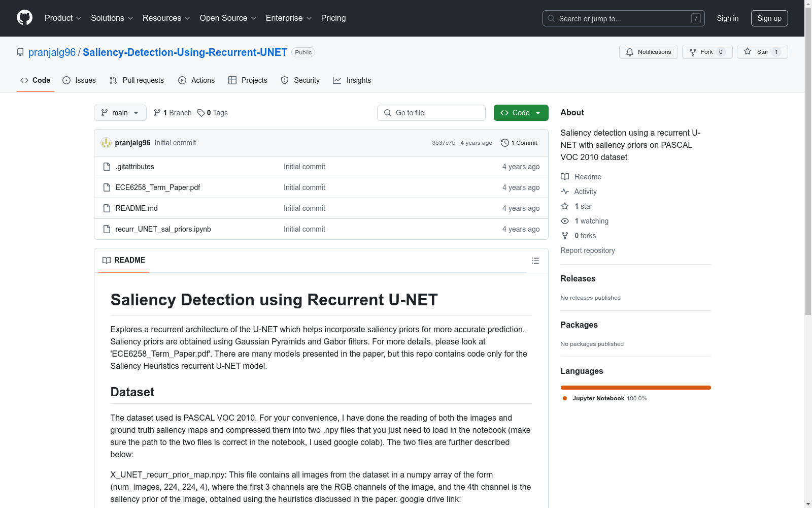Screen dimensions: 812x508
Task: Click the Report repository link
Action: [588, 250]
